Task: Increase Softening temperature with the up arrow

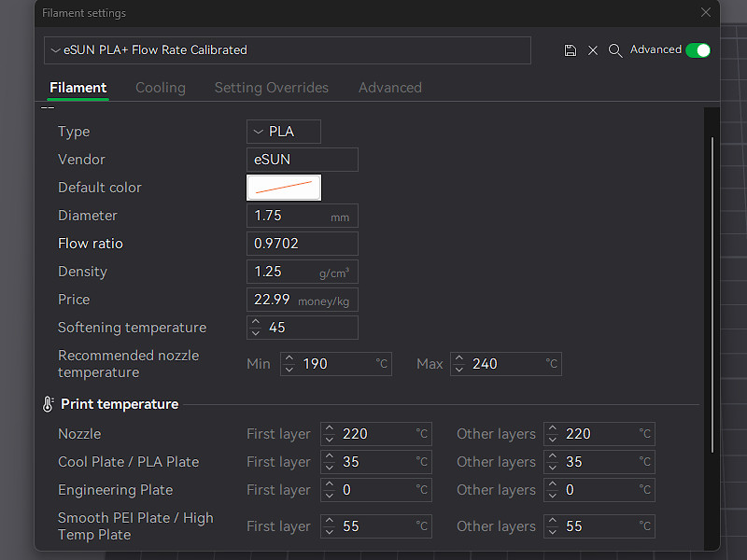Action: 256,322
